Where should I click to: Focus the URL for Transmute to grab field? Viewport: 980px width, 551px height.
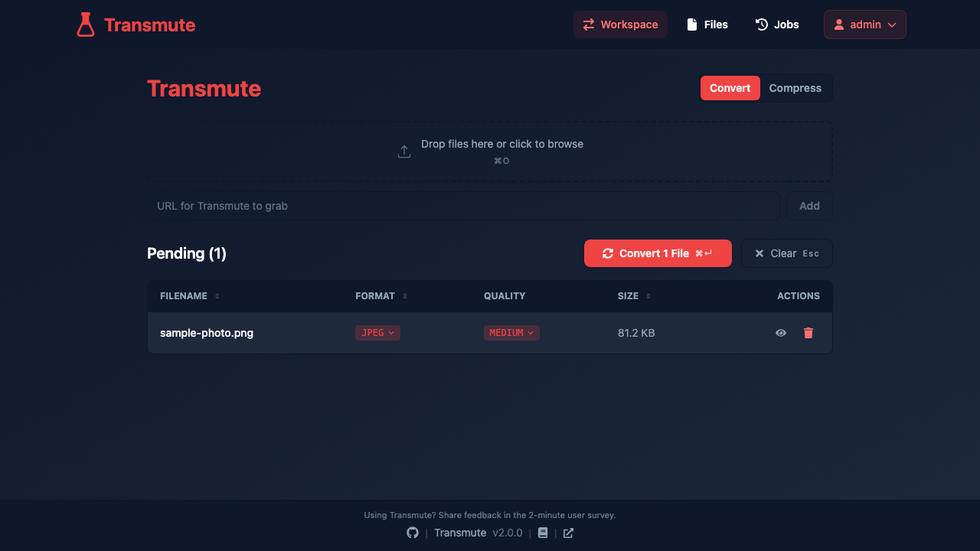463,206
